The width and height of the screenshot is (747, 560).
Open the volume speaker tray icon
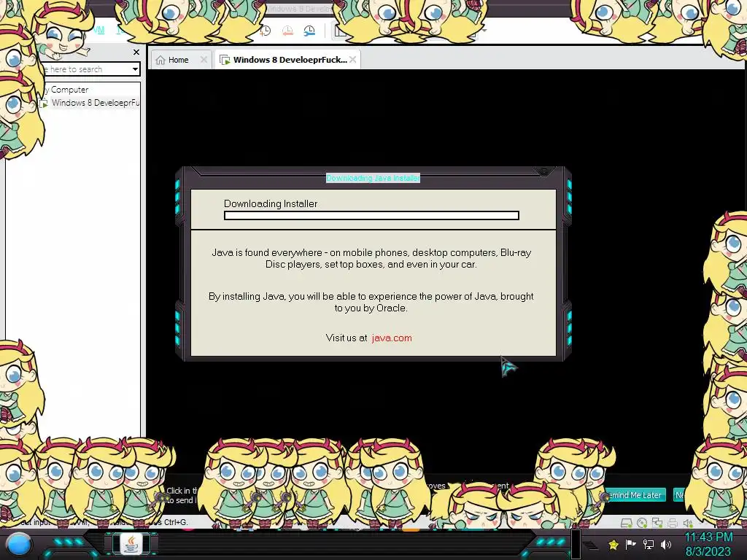666,544
